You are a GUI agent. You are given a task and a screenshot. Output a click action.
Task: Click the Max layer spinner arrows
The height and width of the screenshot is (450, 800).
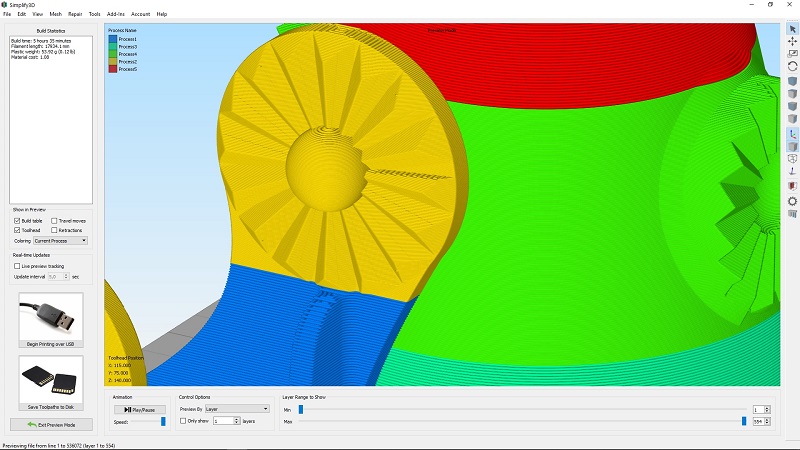coord(767,421)
